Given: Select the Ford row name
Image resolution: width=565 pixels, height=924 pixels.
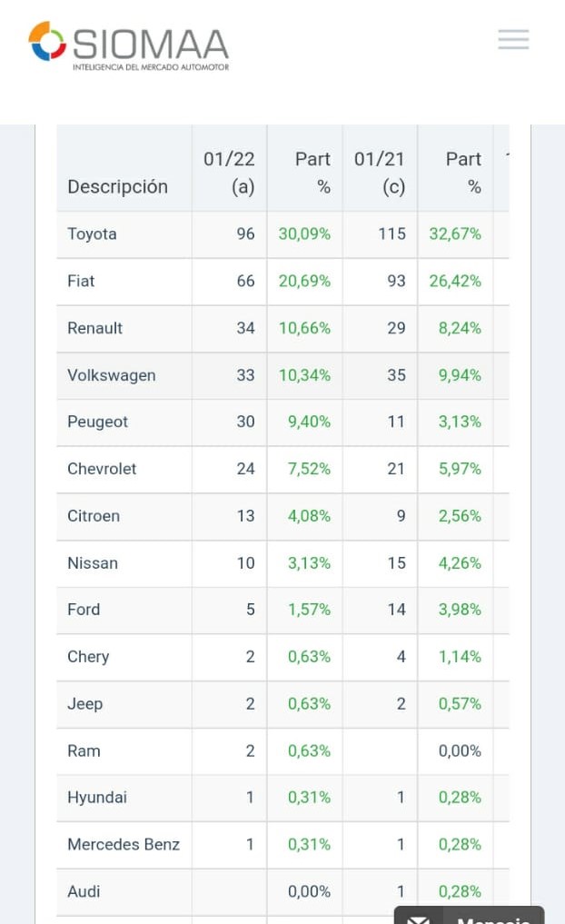Looking at the screenshot, I should pyautogui.click(x=84, y=610).
